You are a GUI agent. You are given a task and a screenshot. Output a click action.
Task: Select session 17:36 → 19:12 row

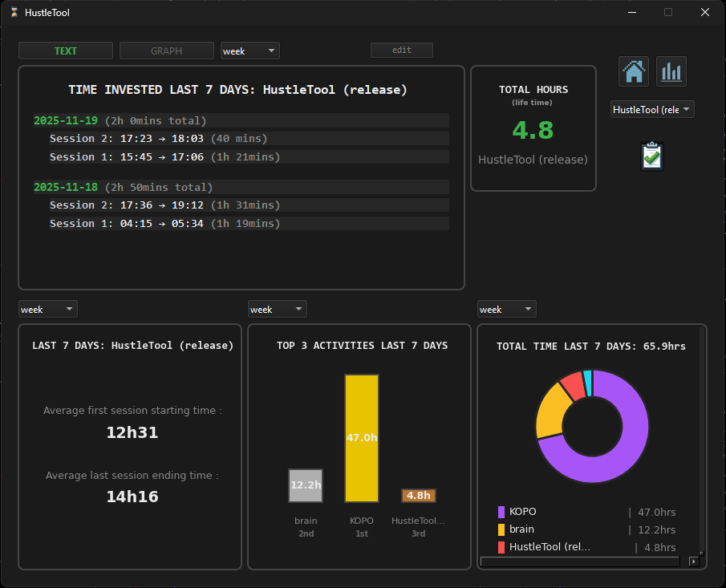click(249, 205)
